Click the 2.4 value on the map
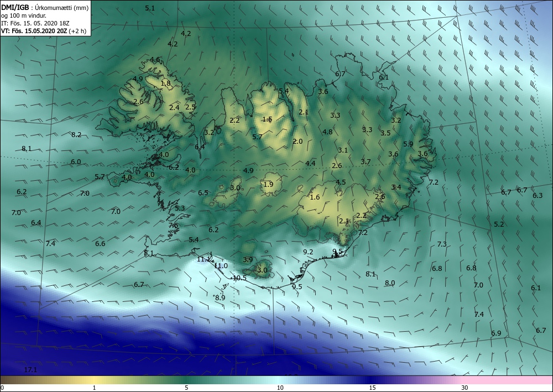The height and width of the screenshot is (392, 553). pos(174,107)
